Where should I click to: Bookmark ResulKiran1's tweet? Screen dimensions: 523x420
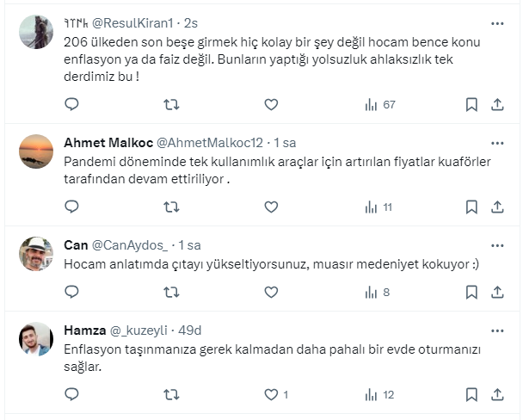point(471,105)
